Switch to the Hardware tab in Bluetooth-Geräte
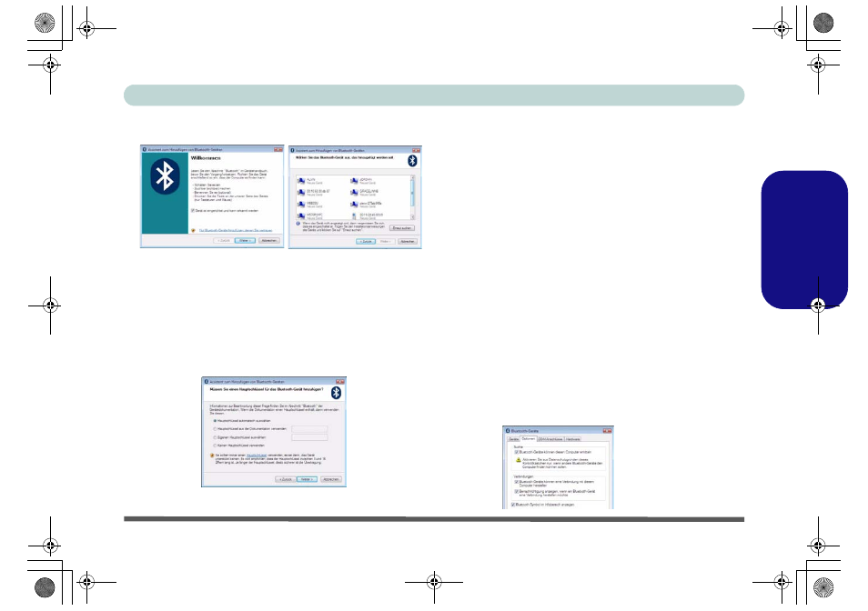 coord(573,439)
